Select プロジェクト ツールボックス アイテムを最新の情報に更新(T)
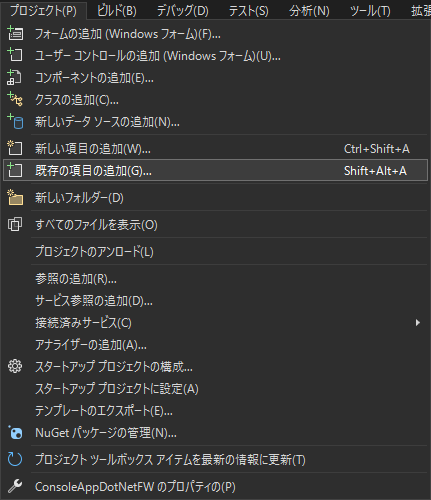The image size is (431, 500). click(215, 460)
